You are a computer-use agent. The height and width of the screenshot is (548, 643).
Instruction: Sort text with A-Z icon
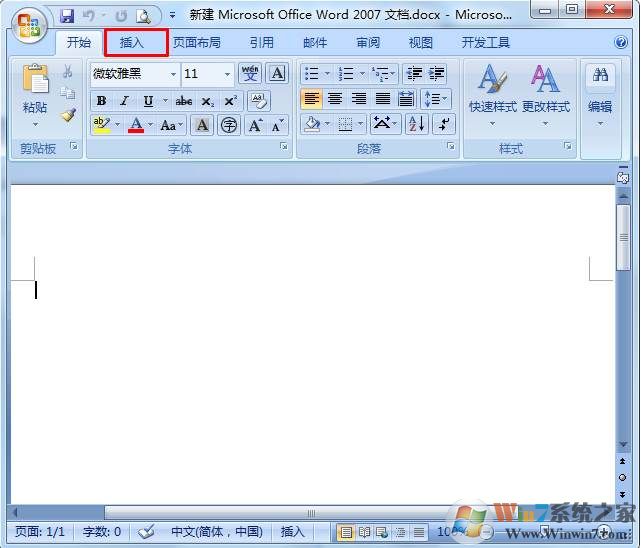417,123
